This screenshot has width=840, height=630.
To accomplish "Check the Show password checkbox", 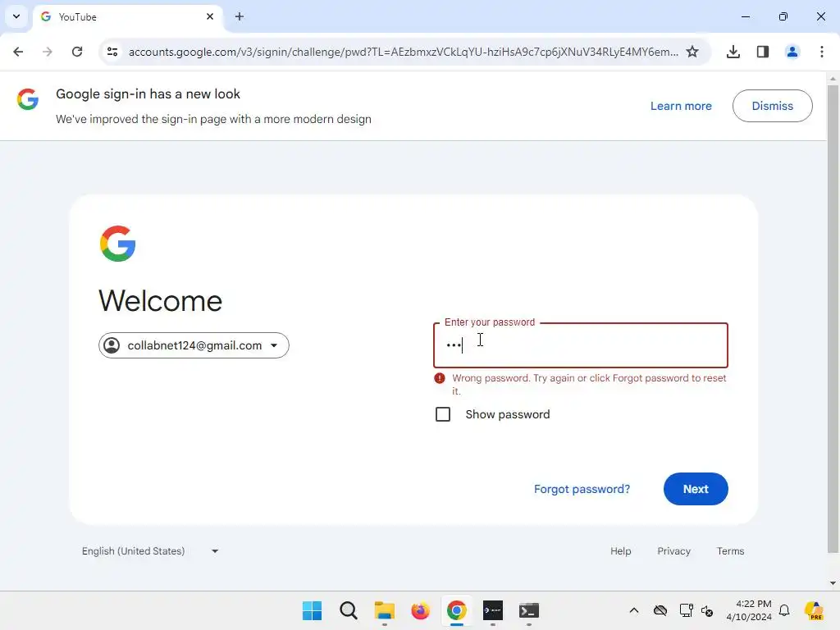I will [x=442, y=414].
